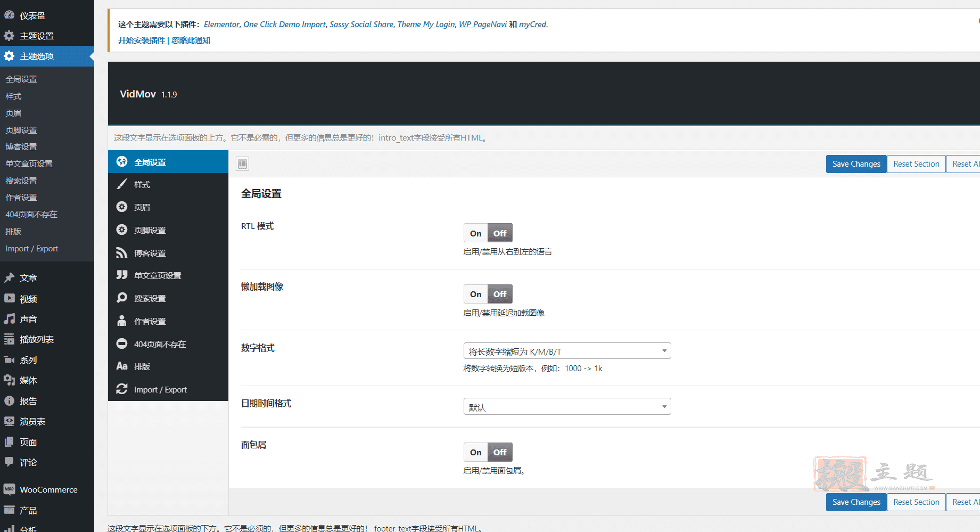The width and height of the screenshot is (980, 532).
Task: Click the block icon beside 404页面不存在 tab
Action: pos(122,343)
